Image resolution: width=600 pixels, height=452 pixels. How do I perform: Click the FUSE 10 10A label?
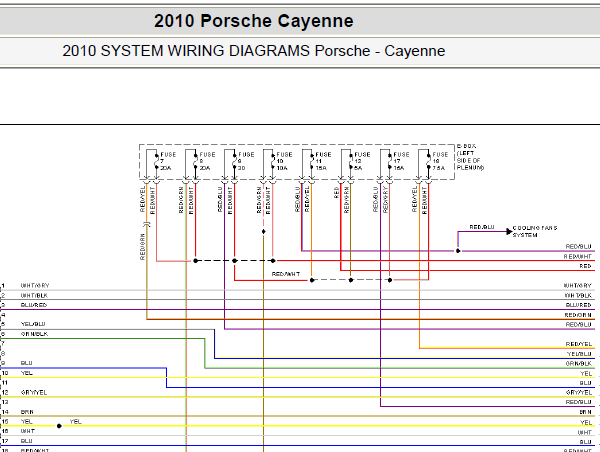(284, 161)
